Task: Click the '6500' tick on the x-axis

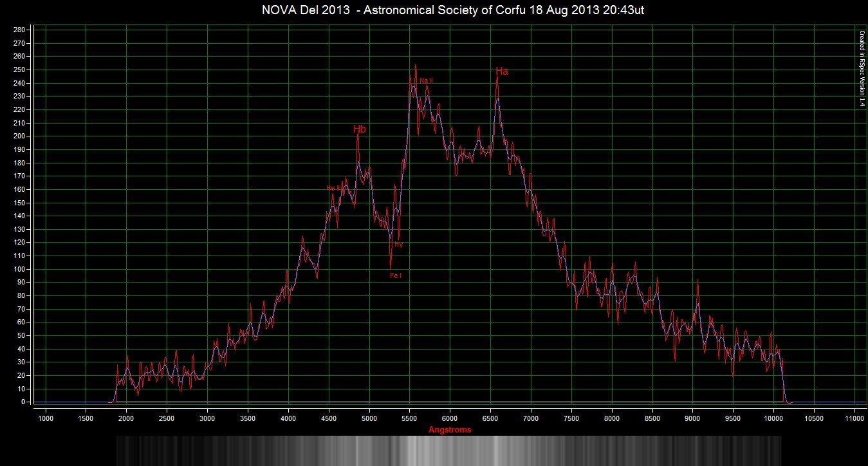Action: [490, 418]
